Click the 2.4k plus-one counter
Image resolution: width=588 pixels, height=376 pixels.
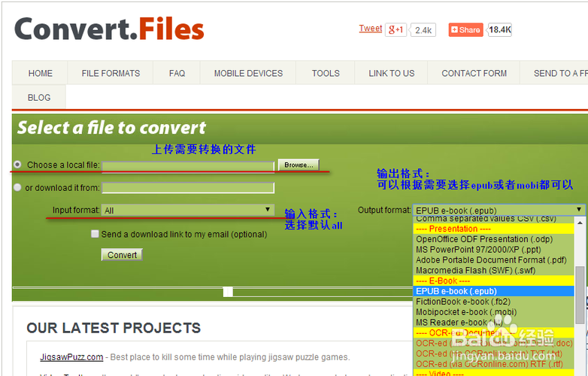pos(423,30)
